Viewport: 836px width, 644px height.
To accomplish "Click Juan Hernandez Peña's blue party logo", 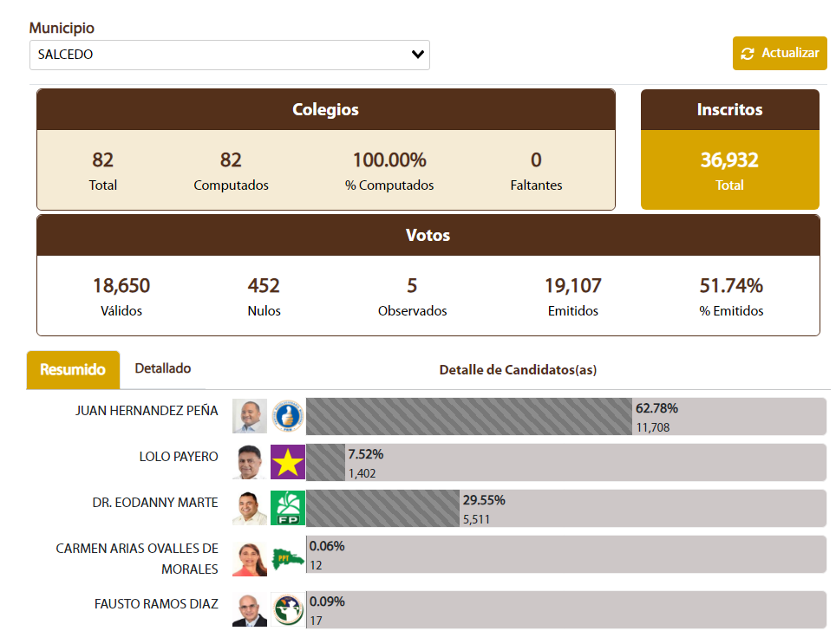I will point(287,417).
